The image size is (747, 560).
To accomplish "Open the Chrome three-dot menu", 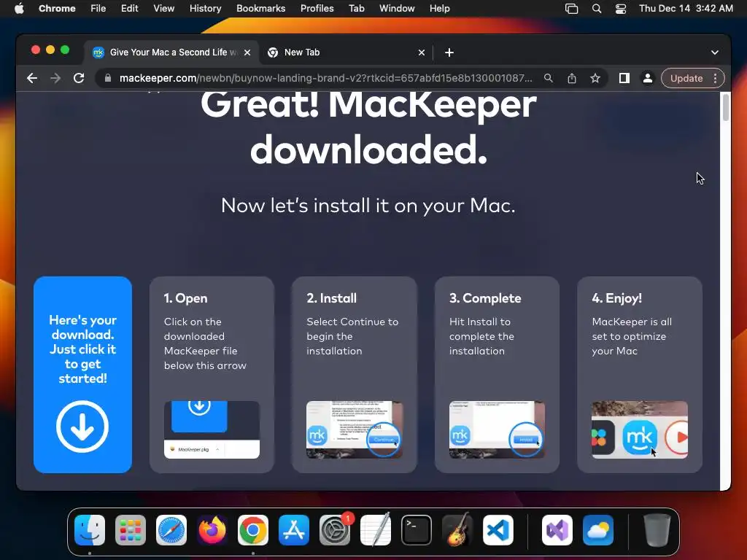I will coord(715,78).
